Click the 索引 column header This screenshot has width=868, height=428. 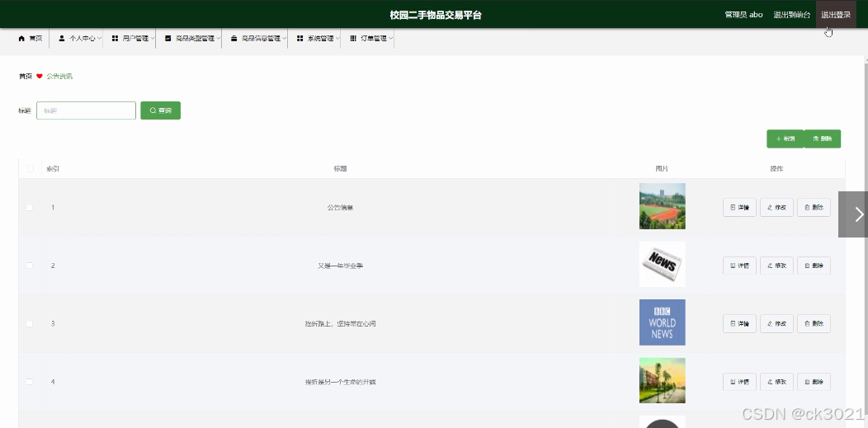[53, 169]
